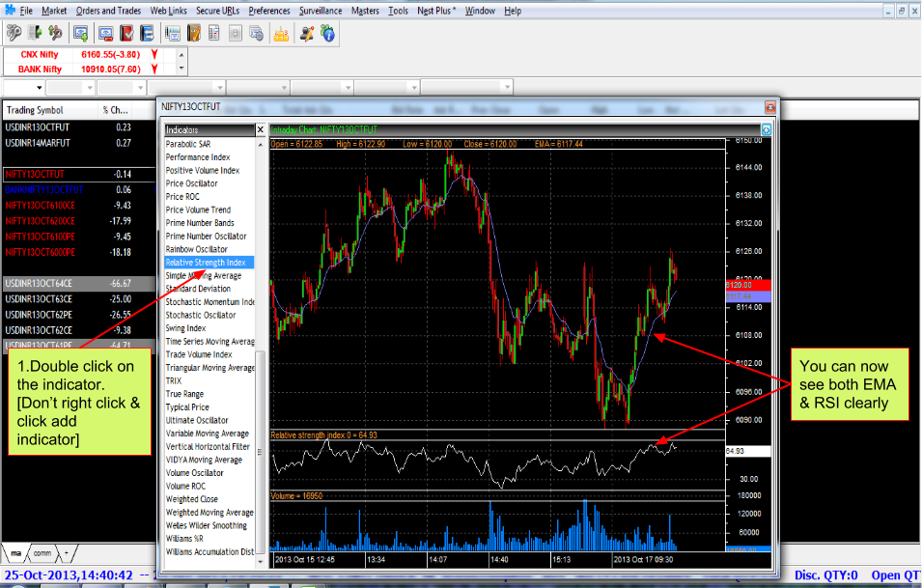Select the BANKNIFTY13OCTFUT row in market watch
The height and width of the screenshot is (588, 922).
(x=79, y=190)
